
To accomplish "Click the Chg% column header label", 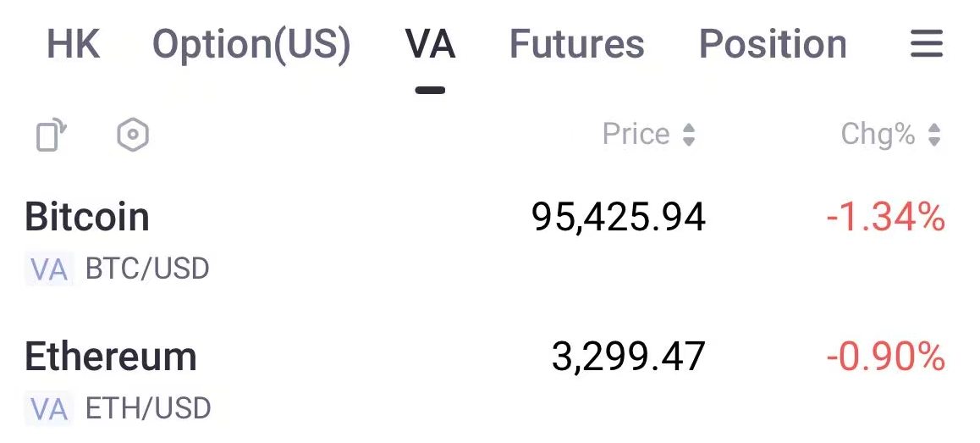I will point(878,135).
